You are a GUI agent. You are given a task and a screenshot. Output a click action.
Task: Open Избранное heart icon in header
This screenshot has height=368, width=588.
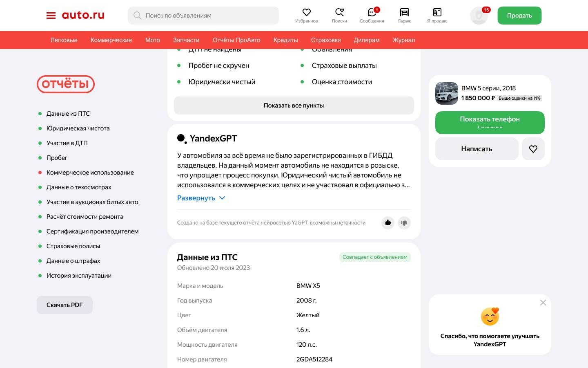307,12
